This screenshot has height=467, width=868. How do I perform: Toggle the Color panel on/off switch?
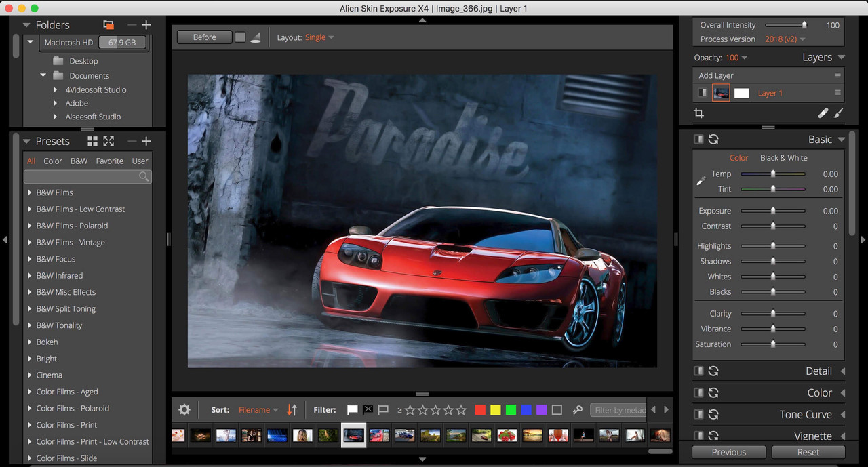[698, 392]
